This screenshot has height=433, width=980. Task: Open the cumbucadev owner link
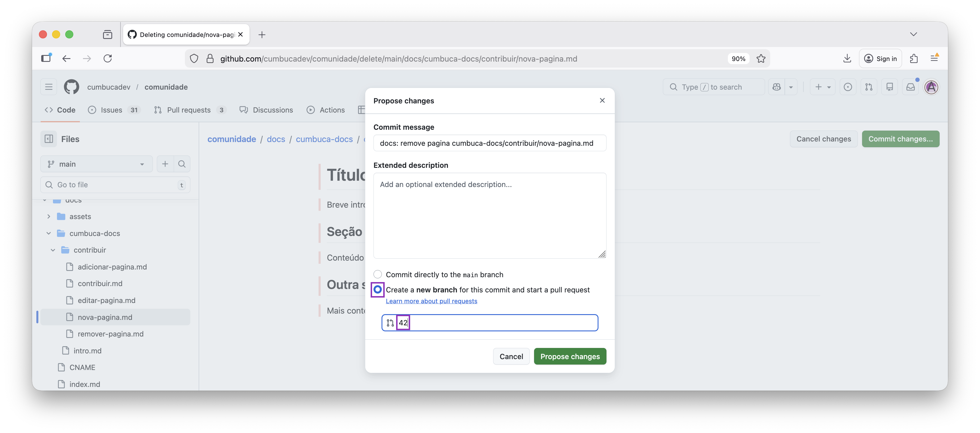click(x=109, y=87)
